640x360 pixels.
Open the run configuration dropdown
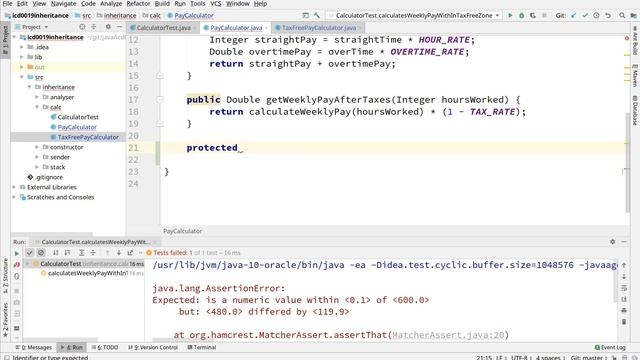coord(414,16)
